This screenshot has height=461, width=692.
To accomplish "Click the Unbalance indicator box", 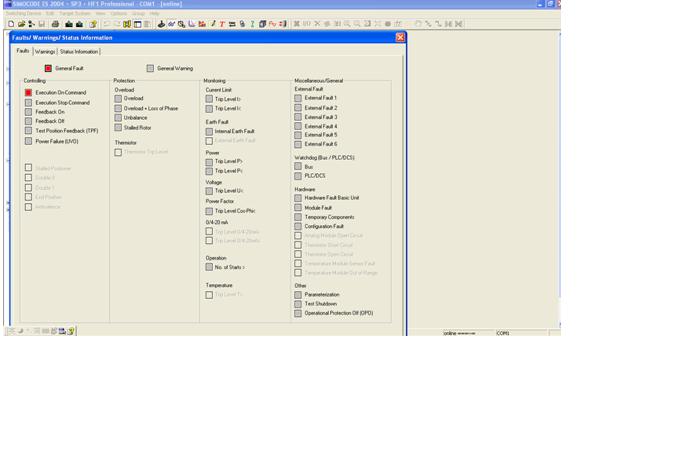I will (118, 118).
